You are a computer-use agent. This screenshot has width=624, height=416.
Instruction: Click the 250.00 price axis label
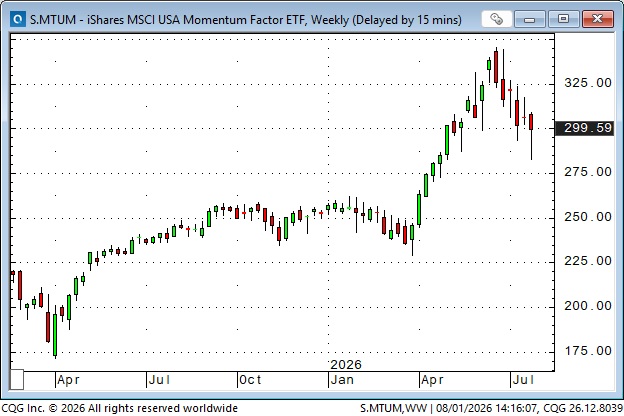[x=588, y=217]
